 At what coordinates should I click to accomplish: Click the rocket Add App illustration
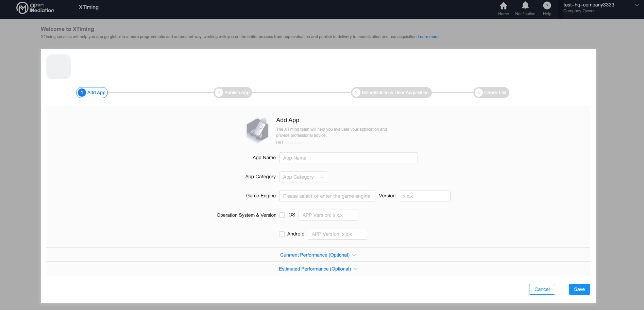(257, 130)
